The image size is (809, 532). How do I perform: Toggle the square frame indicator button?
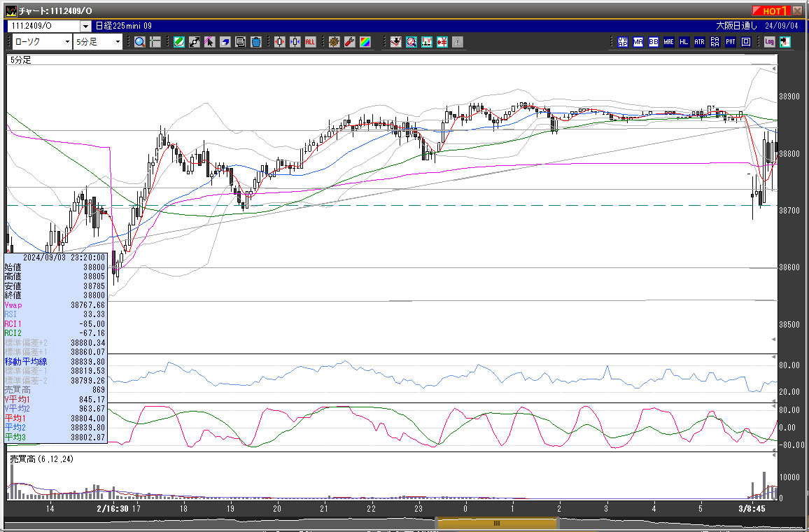point(746,42)
